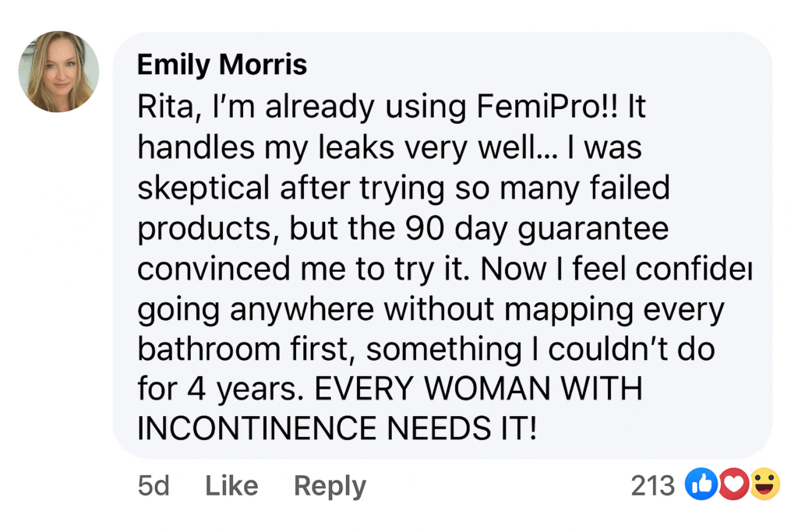The width and height of the screenshot is (798, 532).
Task: Click the 5d comment timestamp
Action: coord(153,486)
